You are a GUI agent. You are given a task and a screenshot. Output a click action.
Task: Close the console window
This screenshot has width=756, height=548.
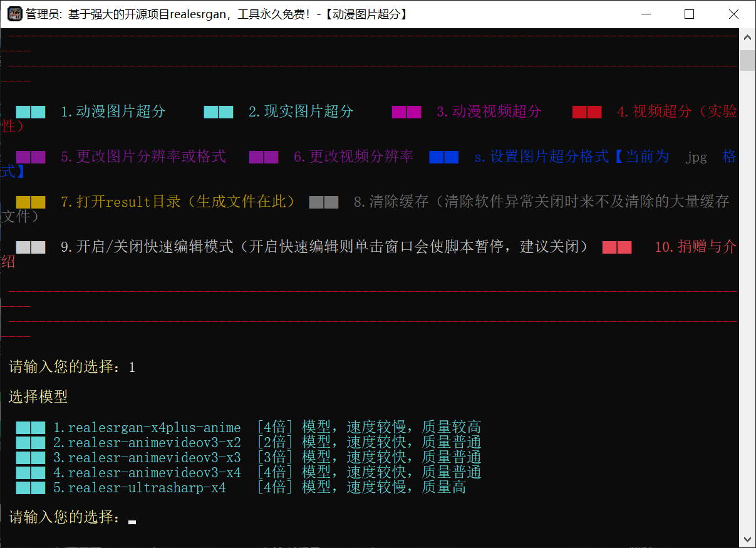coord(733,14)
